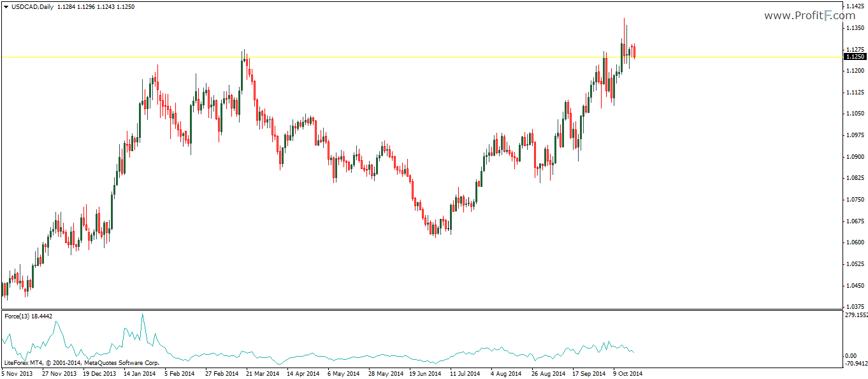Screen dimensions: 868x379
Task: Click the 1.1125 price axis label
Action: pyautogui.click(x=855, y=93)
